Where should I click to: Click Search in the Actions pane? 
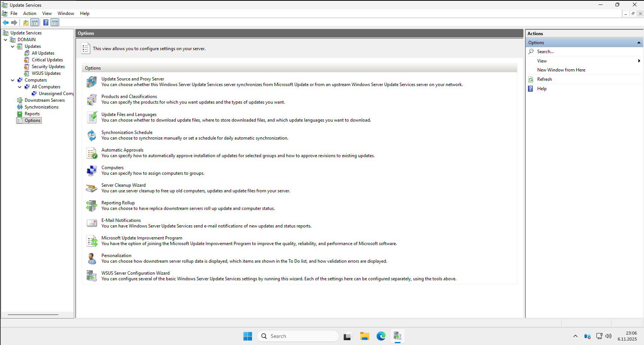click(546, 51)
